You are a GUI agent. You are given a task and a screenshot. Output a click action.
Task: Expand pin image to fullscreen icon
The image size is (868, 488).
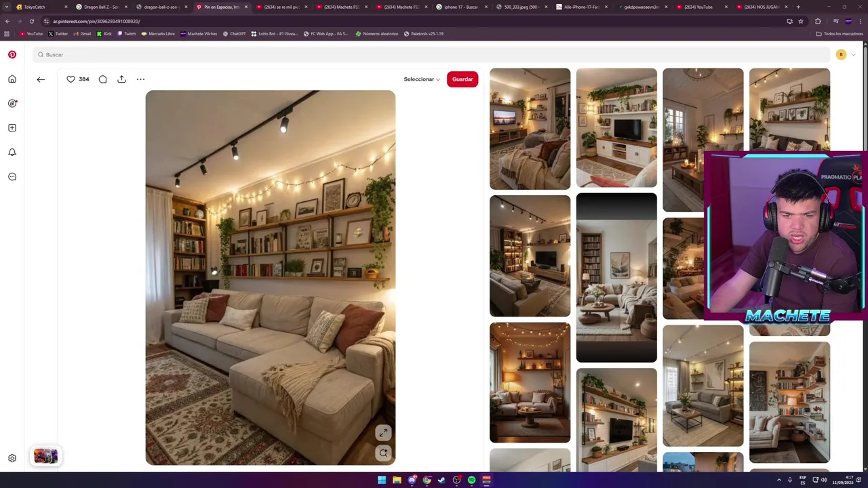coord(383,432)
